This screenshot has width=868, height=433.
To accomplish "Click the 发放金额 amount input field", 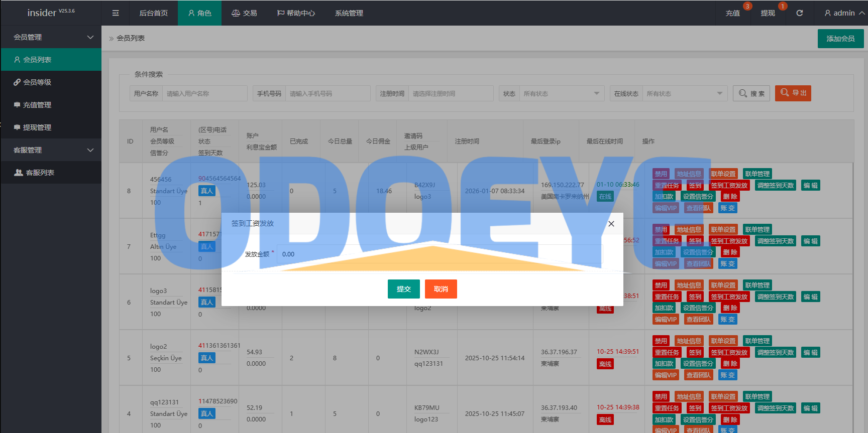I will (440, 254).
